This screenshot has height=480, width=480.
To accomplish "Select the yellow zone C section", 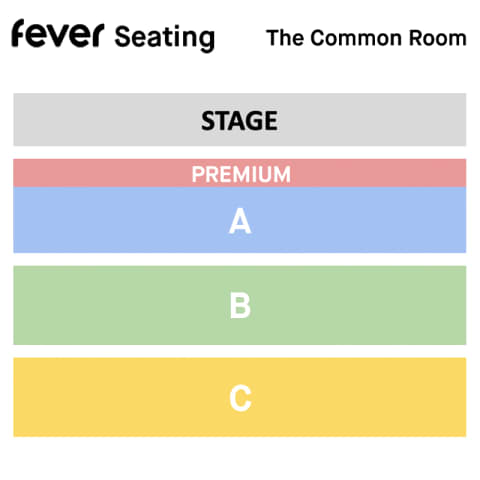I will point(240,397).
